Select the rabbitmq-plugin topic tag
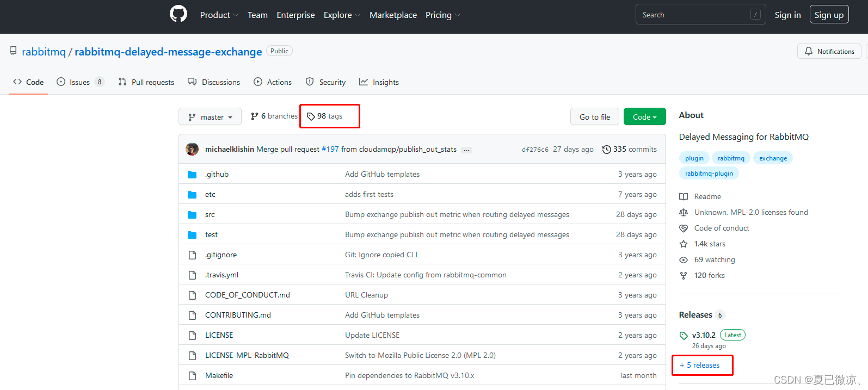868x390 pixels. (x=709, y=174)
